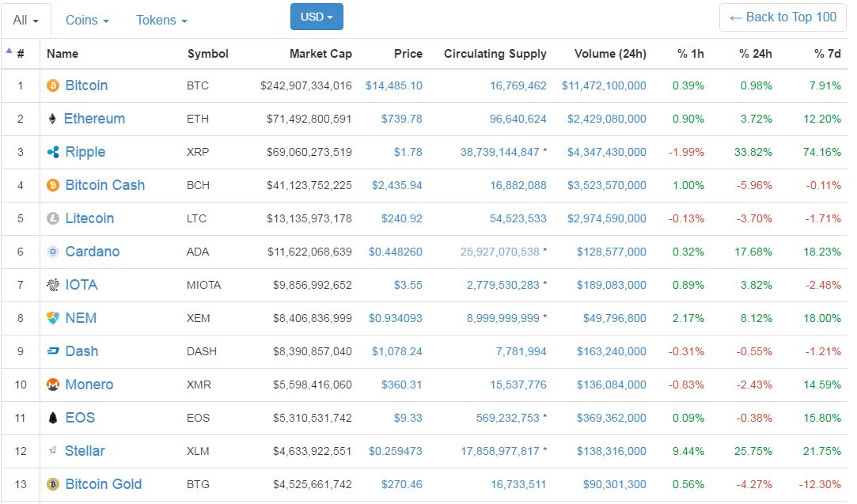The height and width of the screenshot is (504, 857).
Task: Click the Bitcoin Gold logo icon
Action: coord(53,484)
